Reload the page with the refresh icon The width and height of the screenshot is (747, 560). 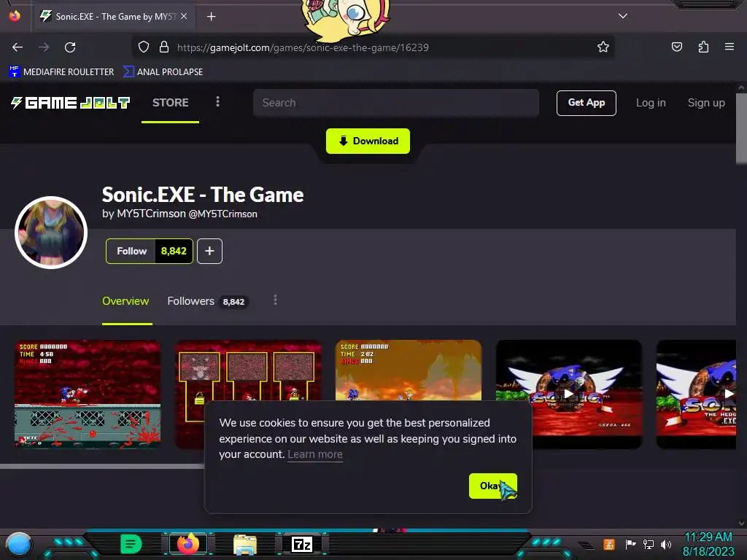click(x=70, y=47)
